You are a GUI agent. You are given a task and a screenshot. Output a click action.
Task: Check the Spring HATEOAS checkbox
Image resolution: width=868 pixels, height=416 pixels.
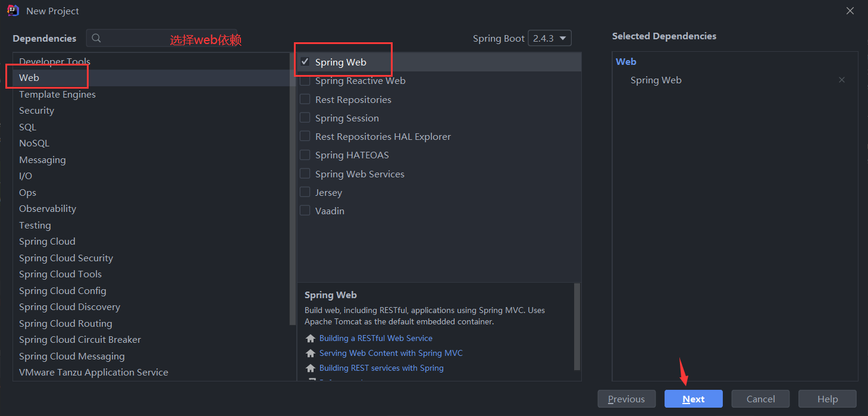[305, 155]
